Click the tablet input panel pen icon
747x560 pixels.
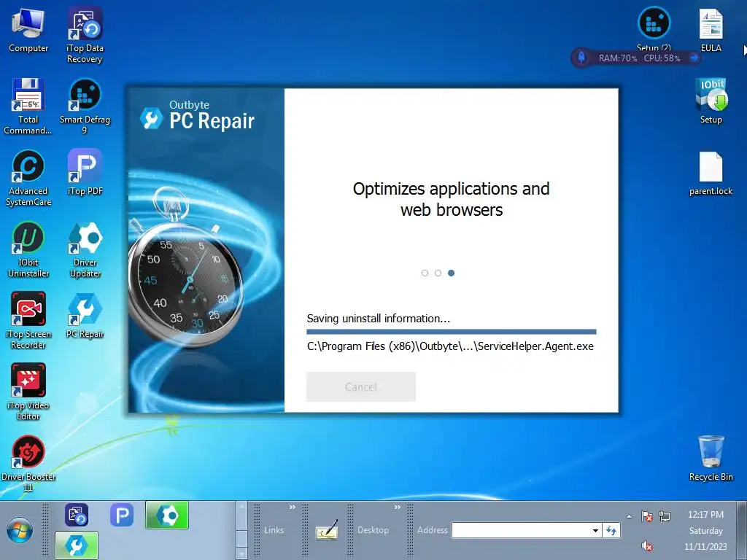(x=327, y=530)
